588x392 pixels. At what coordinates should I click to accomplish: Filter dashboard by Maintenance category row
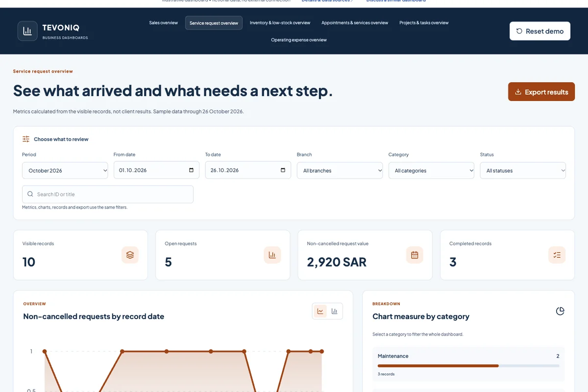[x=468, y=365]
